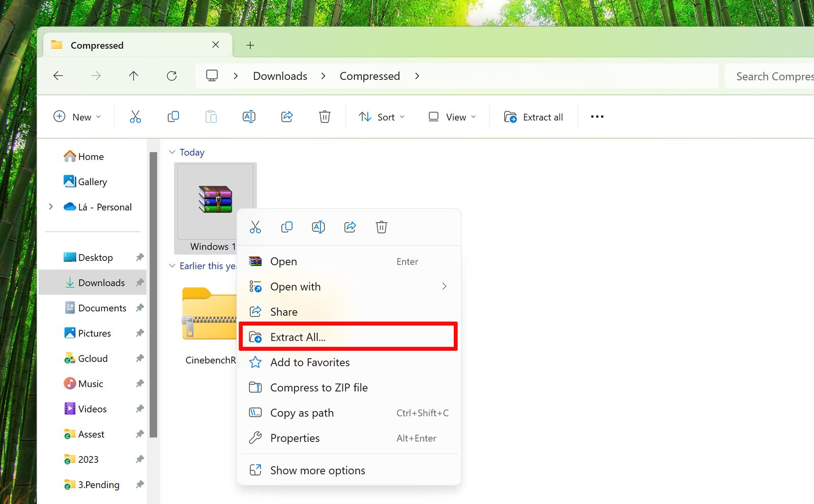This screenshot has height=504, width=814.
Task: Select the Rename icon in the context menu
Action: [318, 227]
